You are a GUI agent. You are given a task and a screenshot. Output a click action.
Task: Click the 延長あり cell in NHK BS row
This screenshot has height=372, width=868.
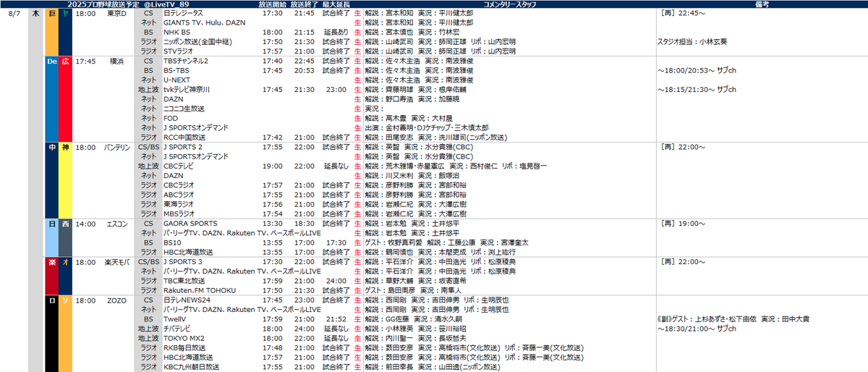point(337,33)
